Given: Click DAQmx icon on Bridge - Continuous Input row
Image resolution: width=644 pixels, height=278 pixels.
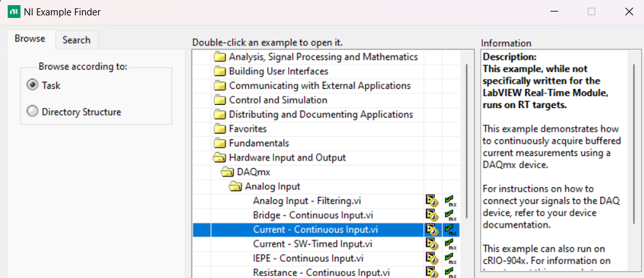Looking at the screenshot, I should (x=451, y=216).
